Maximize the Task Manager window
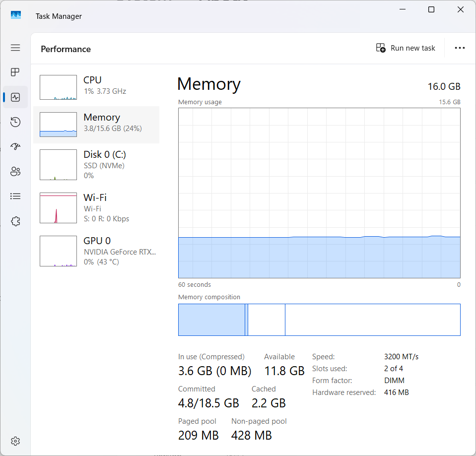 431,10
